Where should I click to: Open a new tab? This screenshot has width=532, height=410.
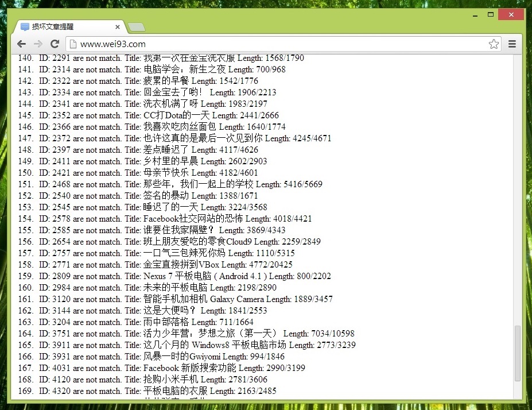click(137, 27)
